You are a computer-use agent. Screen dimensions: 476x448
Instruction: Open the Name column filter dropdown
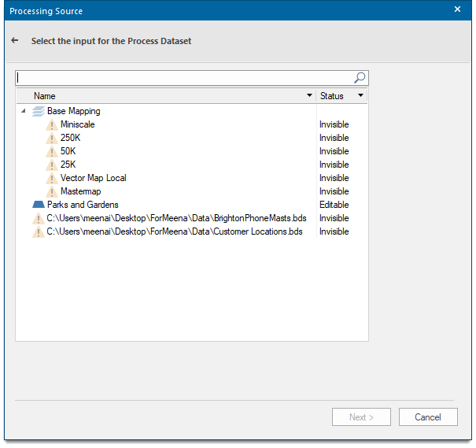pos(309,95)
